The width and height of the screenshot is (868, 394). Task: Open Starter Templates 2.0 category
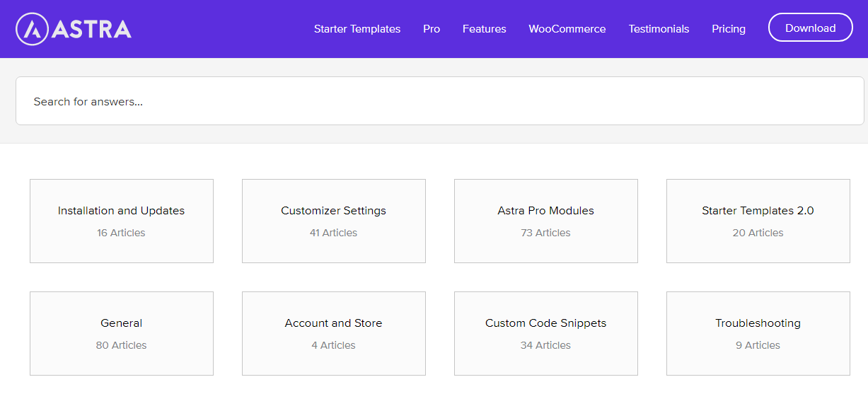(758, 221)
